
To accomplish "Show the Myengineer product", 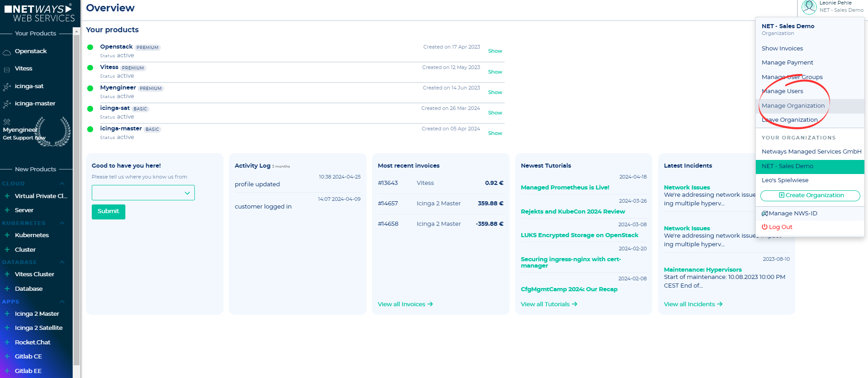I will tap(495, 92).
